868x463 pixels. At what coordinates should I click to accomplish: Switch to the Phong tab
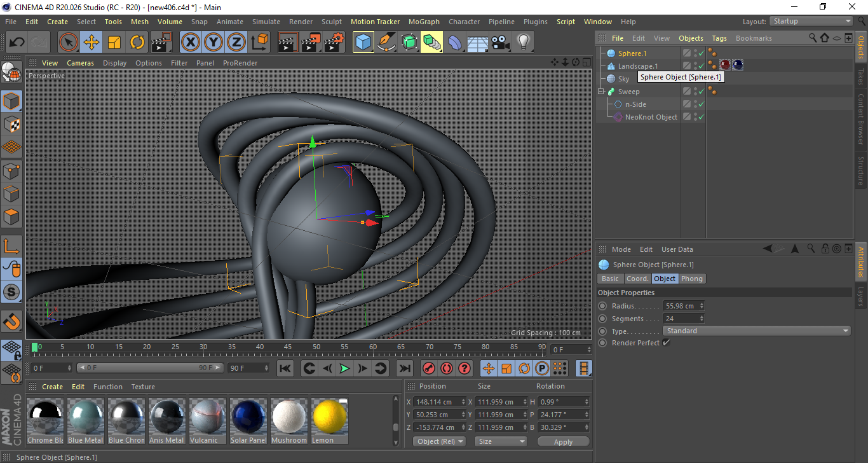click(x=692, y=279)
